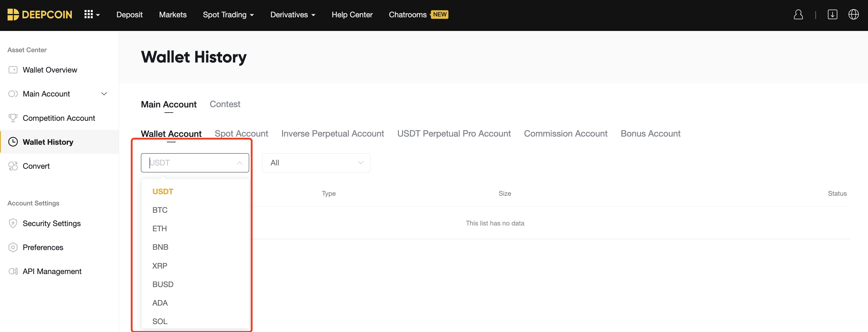This screenshot has height=332, width=868.
Task: Open Competition Account in sidebar
Action: pyautogui.click(x=59, y=118)
